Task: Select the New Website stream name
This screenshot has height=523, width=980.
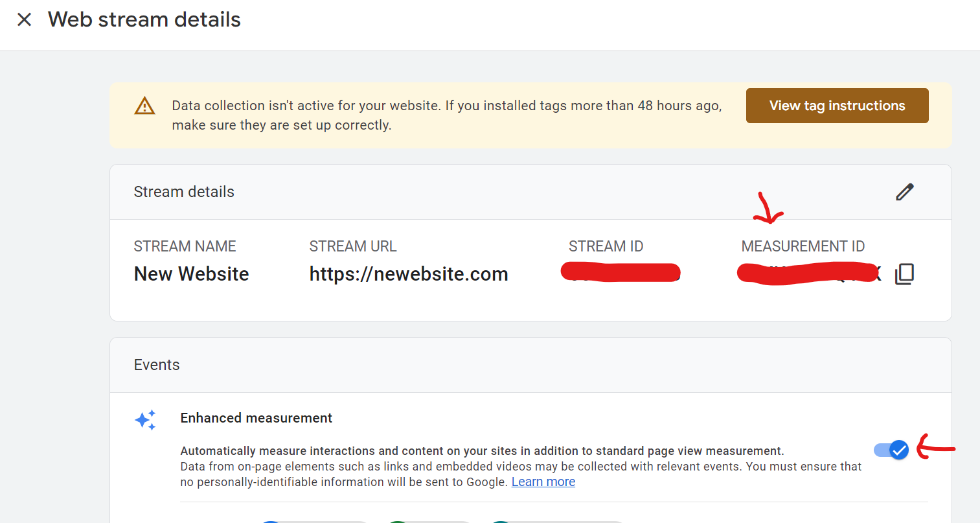Action: [191, 274]
